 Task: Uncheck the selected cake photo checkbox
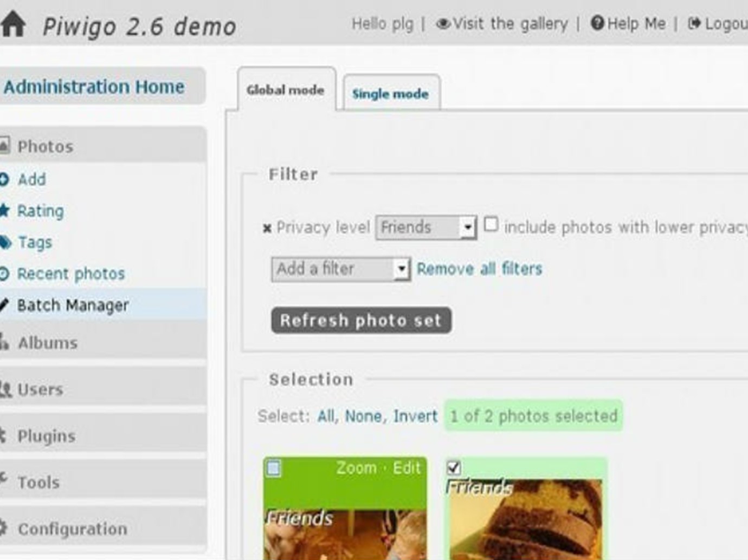[x=454, y=467]
